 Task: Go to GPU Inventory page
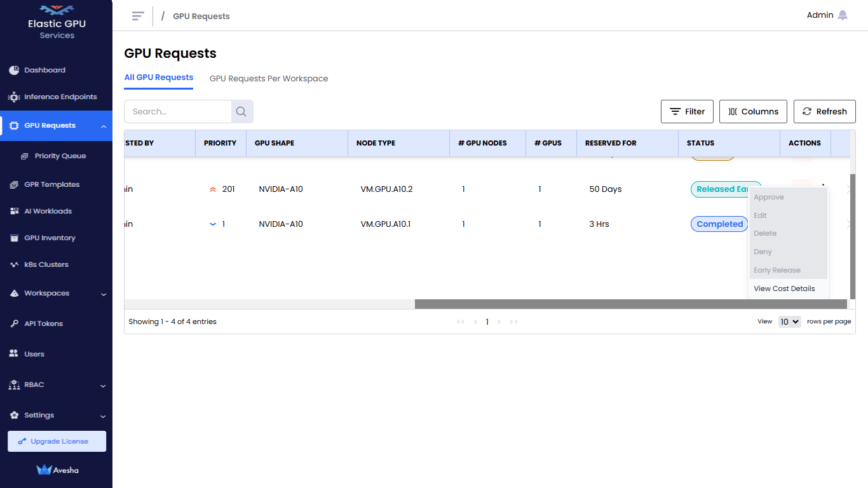click(50, 238)
